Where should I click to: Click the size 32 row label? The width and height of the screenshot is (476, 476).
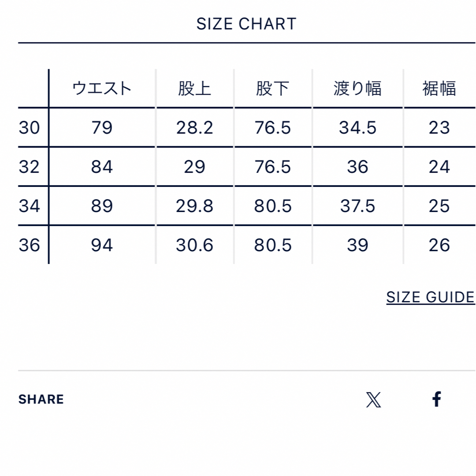pyautogui.click(x=29, y=167)
